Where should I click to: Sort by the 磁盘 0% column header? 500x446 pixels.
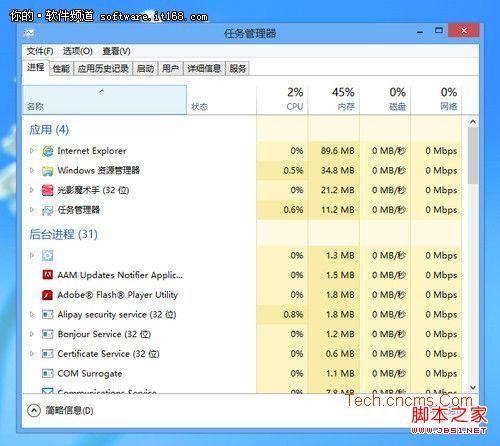(x=385, y=100)
